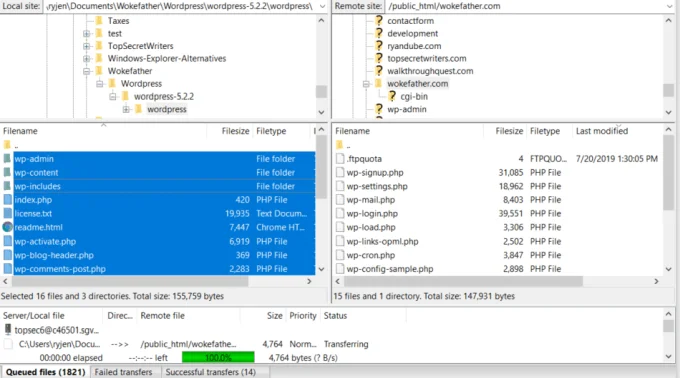Viewport: 680px width, 378px height.
Task: Collapse the Wokefather local tree node
Action: 86,71
